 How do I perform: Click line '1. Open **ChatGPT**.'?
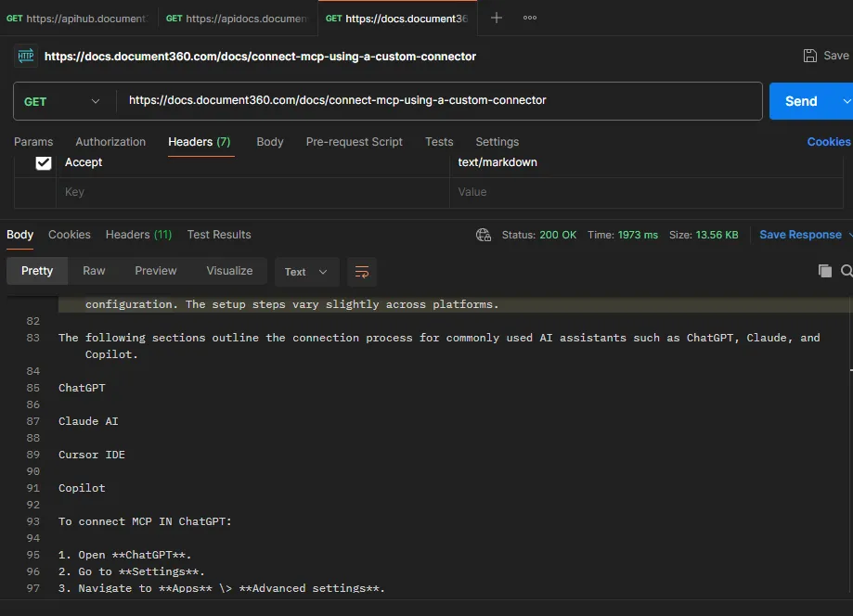pyautogui.click(x=125, y=555)
